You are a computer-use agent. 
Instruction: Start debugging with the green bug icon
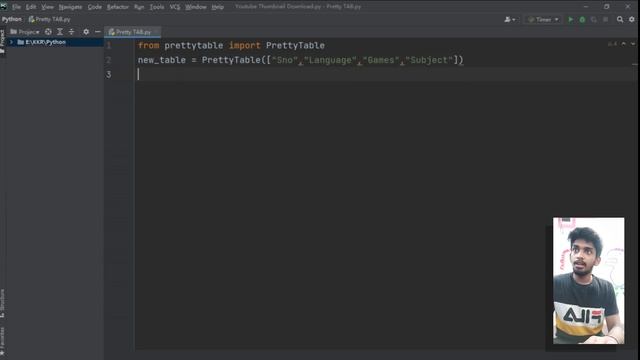pyautogui.click(x=582, y=20)
